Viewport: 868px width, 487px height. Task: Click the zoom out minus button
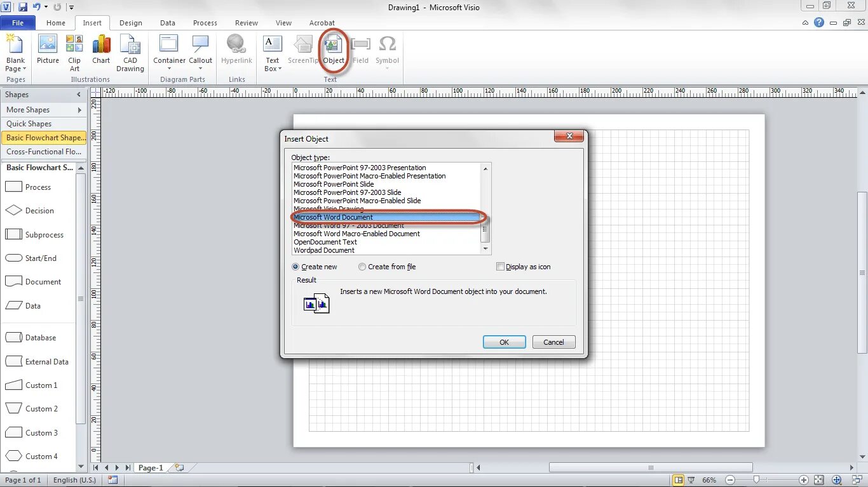tap(730, 480)
